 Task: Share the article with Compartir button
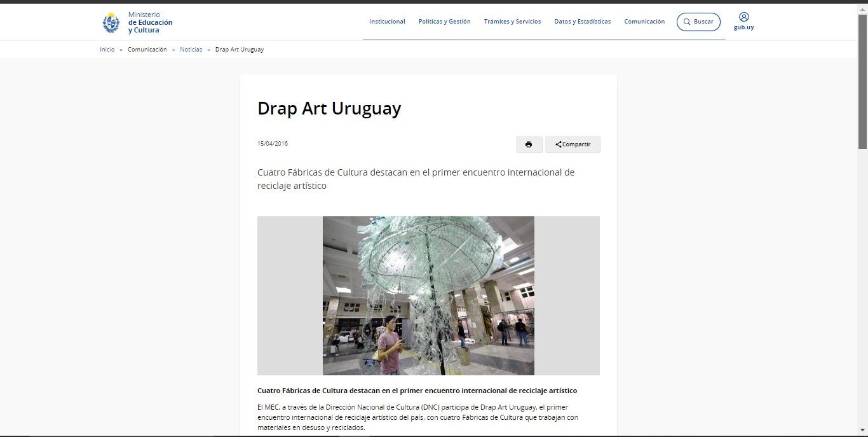point(573,144)
